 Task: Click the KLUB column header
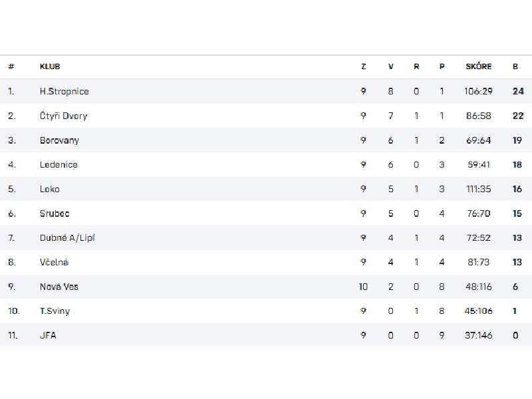(50, 66)
